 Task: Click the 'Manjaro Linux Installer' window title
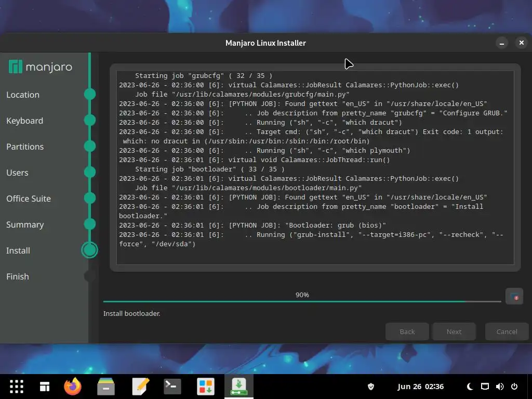(x=265, y=43)
